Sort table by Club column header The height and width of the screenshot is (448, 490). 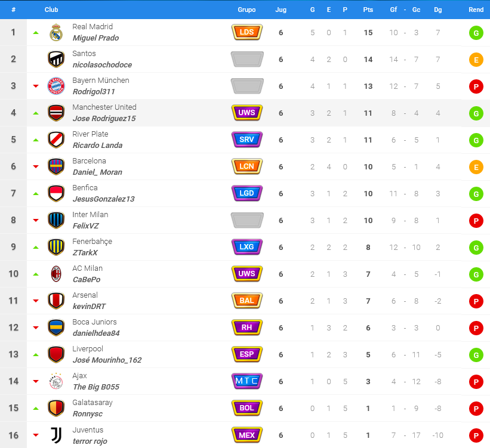pos(51,10)
